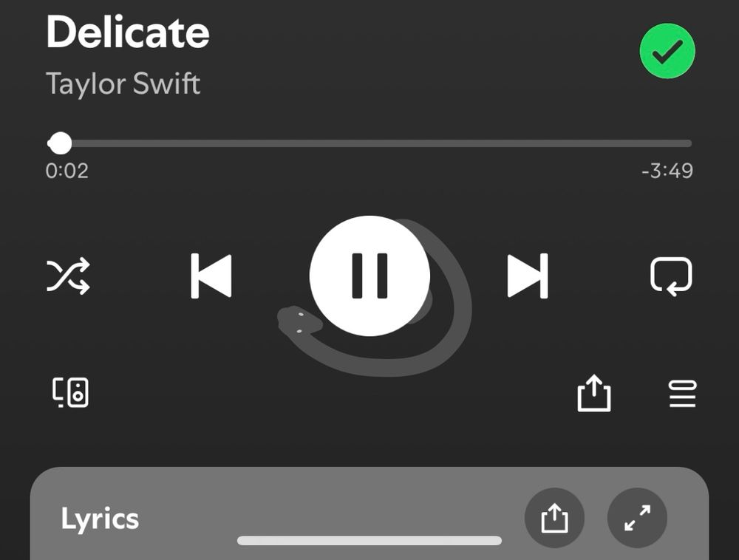The image size is (739, 560).
Task: Tap the home indicator bar at the bottom
Action: (x=369, y=540)
